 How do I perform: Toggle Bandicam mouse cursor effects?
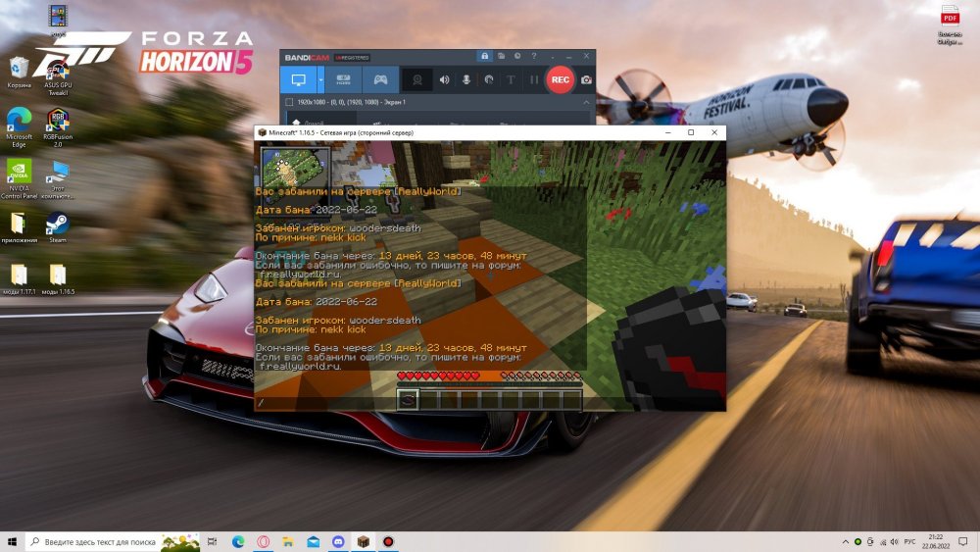pyautogui.click(x=489, y=80)
